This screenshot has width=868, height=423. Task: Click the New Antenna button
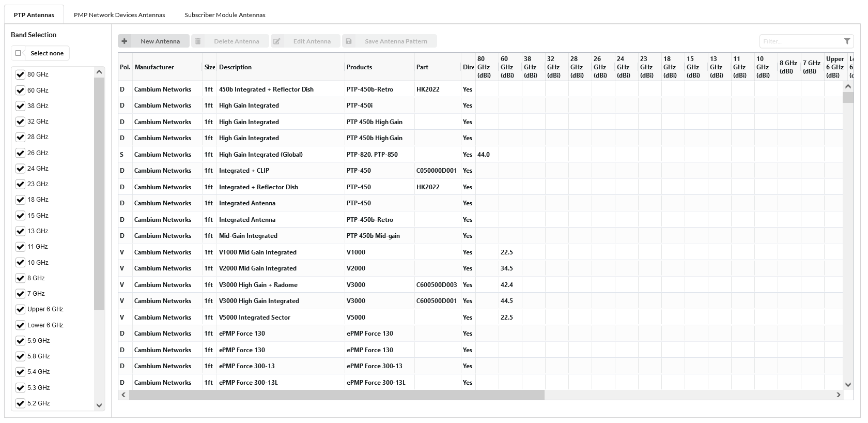[153, 41]
